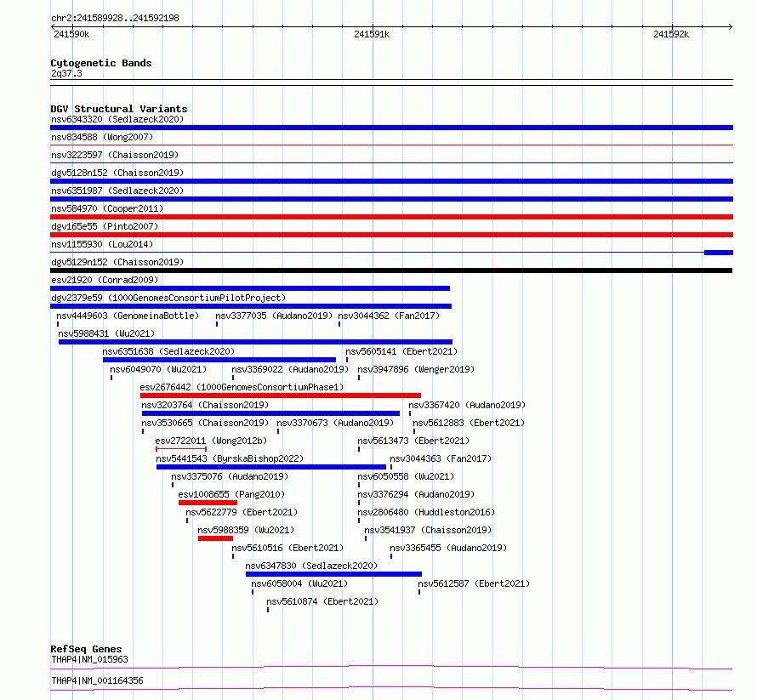Click the nsv6049070 (Wu2021) label
Viewport: 757px width, 700px height.
[158, 369]
